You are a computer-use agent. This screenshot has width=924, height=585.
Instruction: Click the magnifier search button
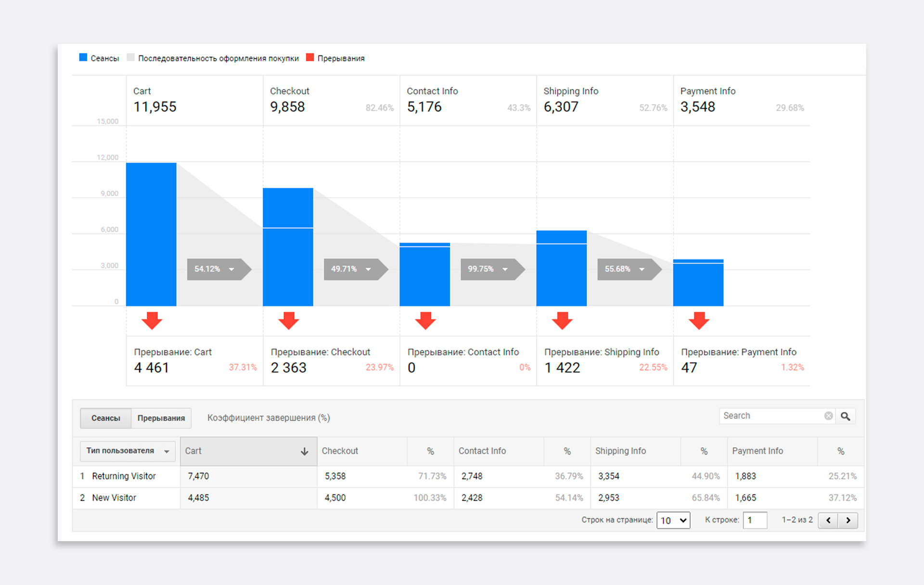(x=846, y=416)
